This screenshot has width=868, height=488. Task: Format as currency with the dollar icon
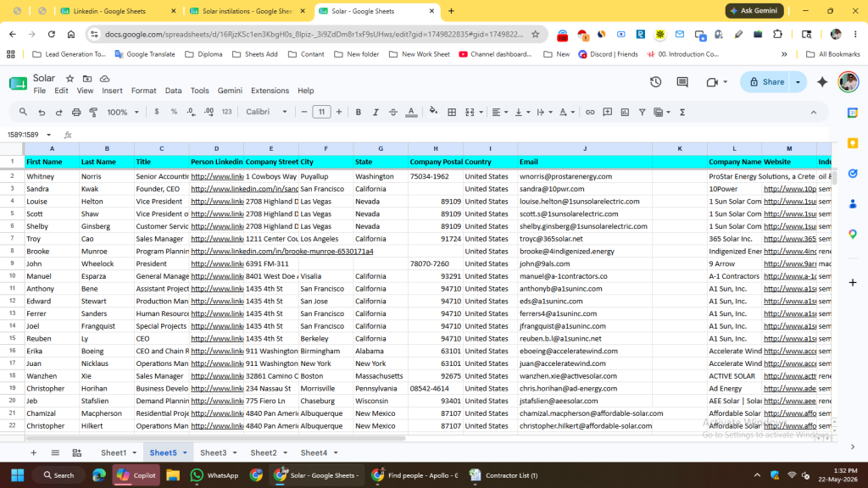coord(157,112)
